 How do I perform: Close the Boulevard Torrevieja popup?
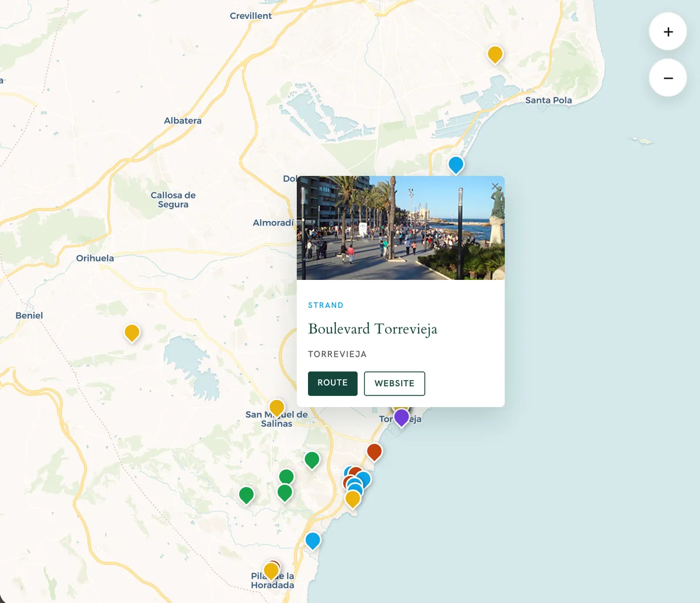tap(495, 187)
